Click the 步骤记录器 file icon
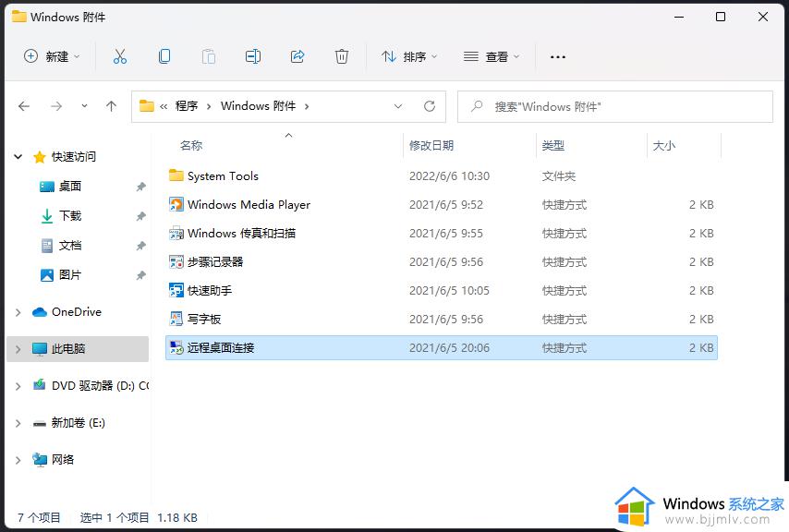 176,262
